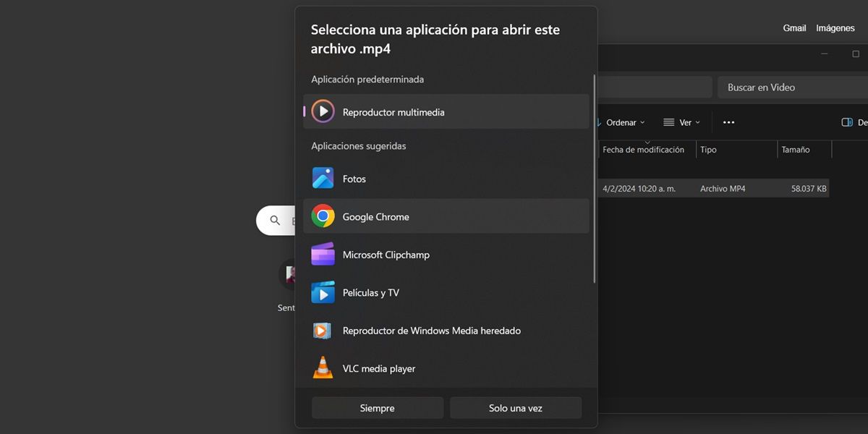Viewport: 868px width, 434px height.
Task: Pick the Google Chrome icon in the list
Action: click(x=323, y=216)
